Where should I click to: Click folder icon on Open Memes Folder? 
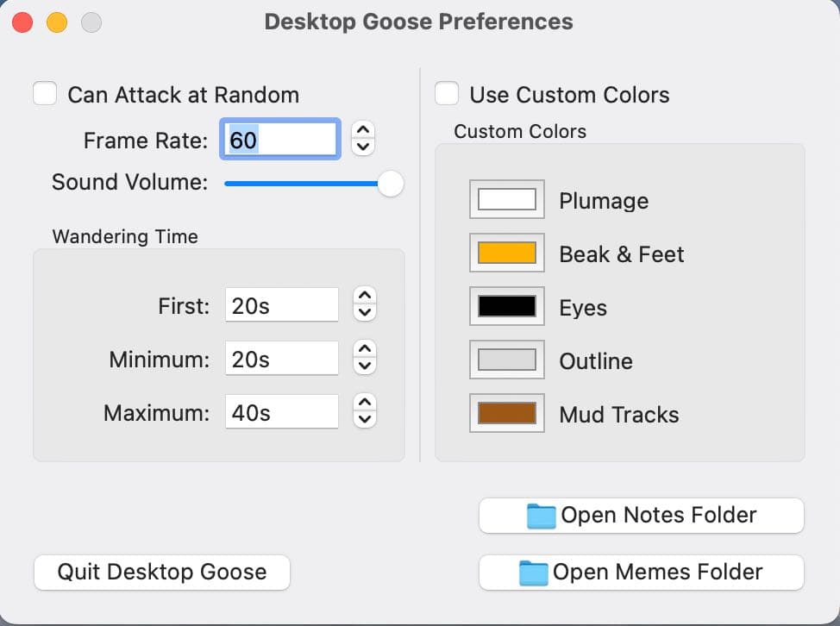[533, 573]
